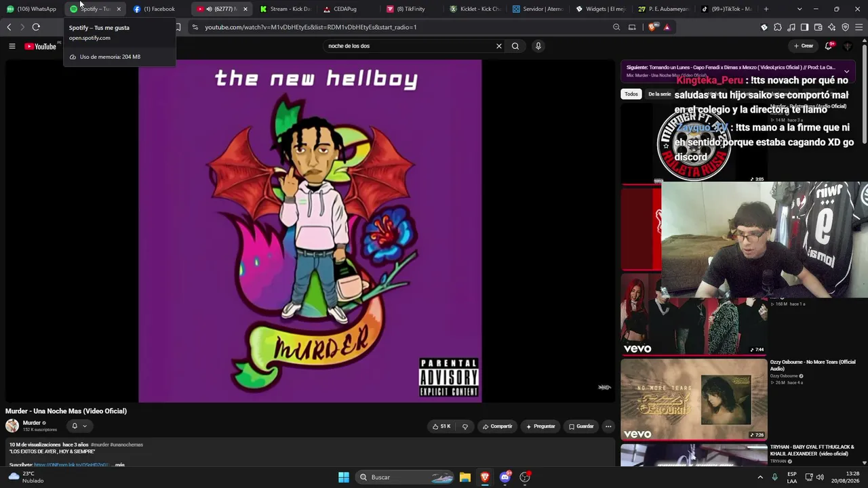Show hidden system tray icons
Image resolution: width=868 pixels, height=488 pixels.
(x=760, y=477)
